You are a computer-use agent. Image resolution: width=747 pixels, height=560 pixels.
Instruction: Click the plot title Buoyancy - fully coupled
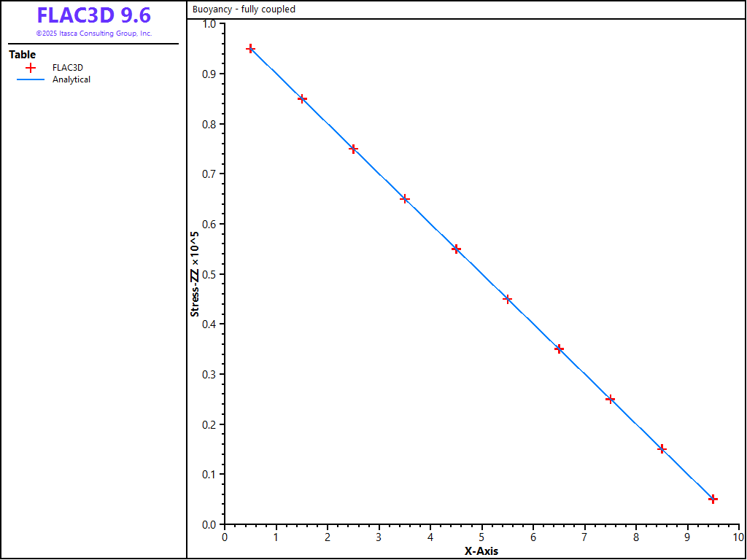tap(244, 9)
